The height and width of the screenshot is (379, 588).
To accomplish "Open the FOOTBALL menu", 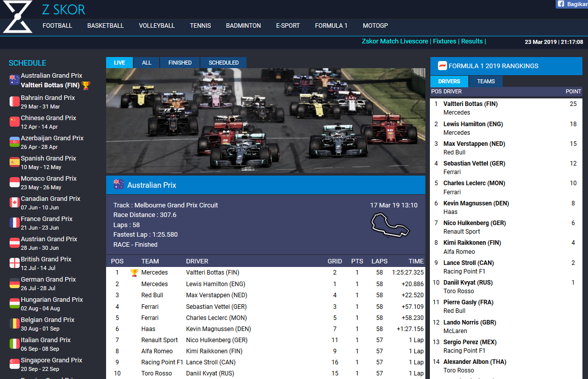I will (58, 26).
